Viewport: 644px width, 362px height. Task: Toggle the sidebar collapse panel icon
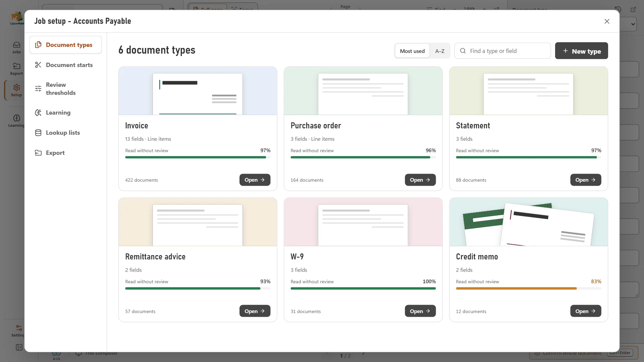pos(19,347)
